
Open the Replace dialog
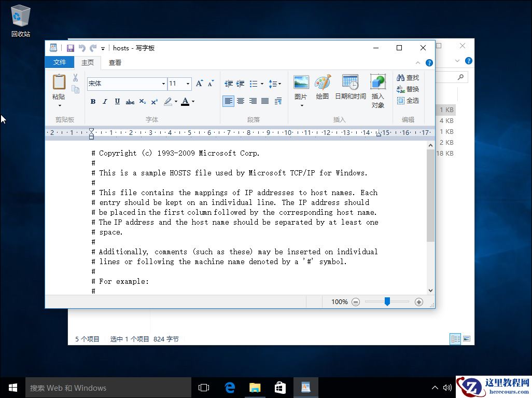pos(408,89)
